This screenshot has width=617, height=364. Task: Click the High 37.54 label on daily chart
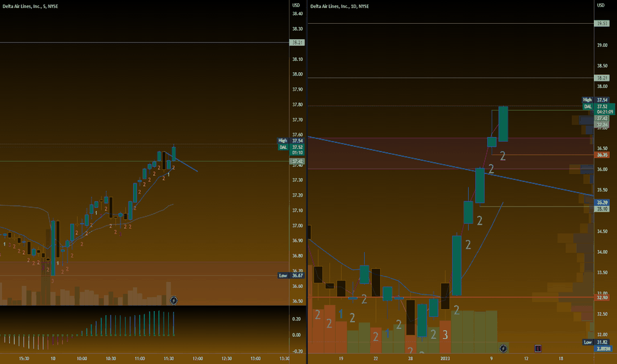coord(596,100)
